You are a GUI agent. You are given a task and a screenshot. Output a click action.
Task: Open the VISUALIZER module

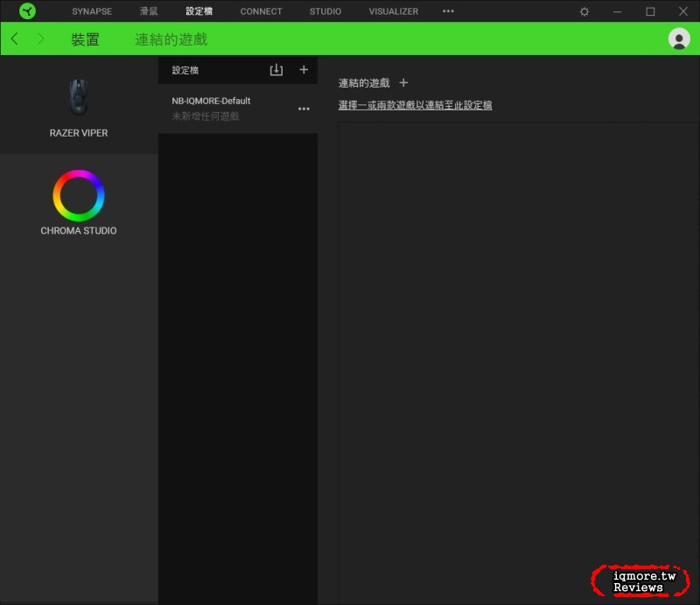pyautogui.click(x=394, y=11)
